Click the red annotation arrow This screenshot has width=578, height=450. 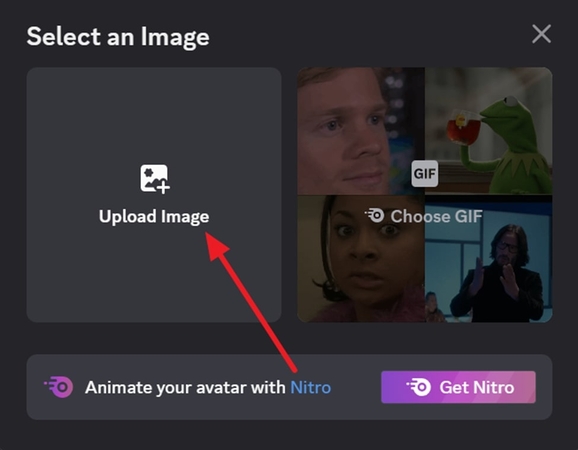(251, 301)
